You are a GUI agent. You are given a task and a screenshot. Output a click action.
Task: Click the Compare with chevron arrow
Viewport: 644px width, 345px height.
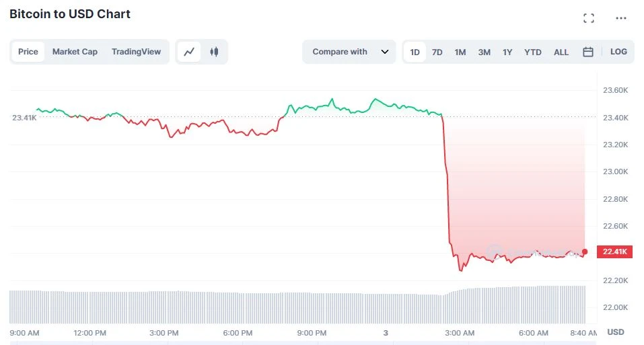pyautogui.click(x=385, y=52)
